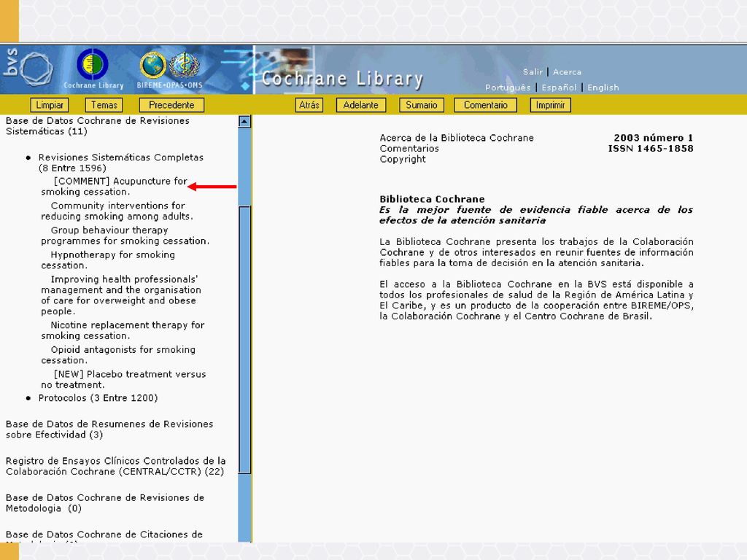Click the bvs logo icon
This screenshot has height=560, width=747.
pyautogui.click(x=28, y=68)
